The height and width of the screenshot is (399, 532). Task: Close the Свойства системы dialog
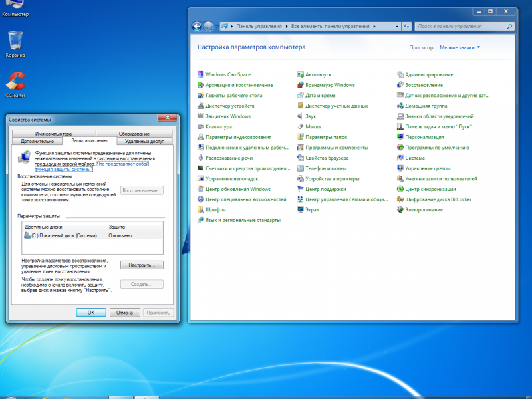click(x=168, y=118)
